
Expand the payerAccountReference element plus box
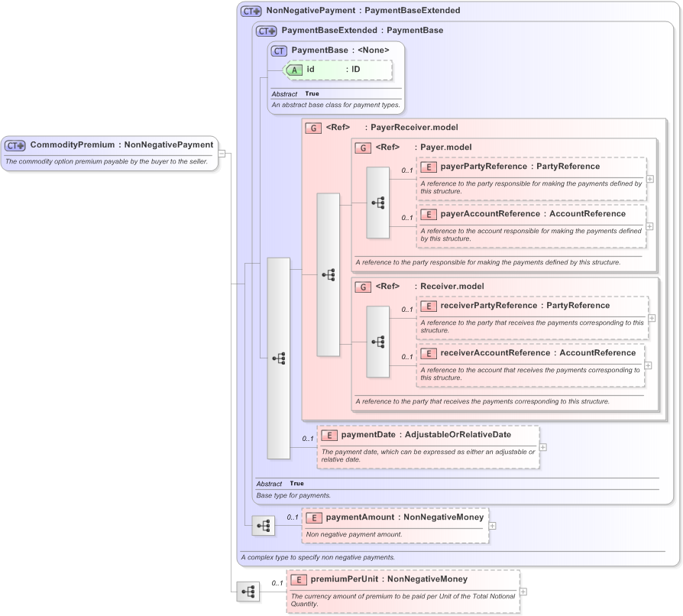tap(649, 226)
